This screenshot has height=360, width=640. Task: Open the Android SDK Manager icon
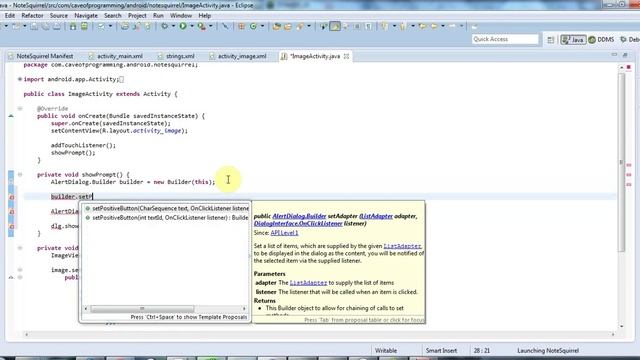coord(73,27)
